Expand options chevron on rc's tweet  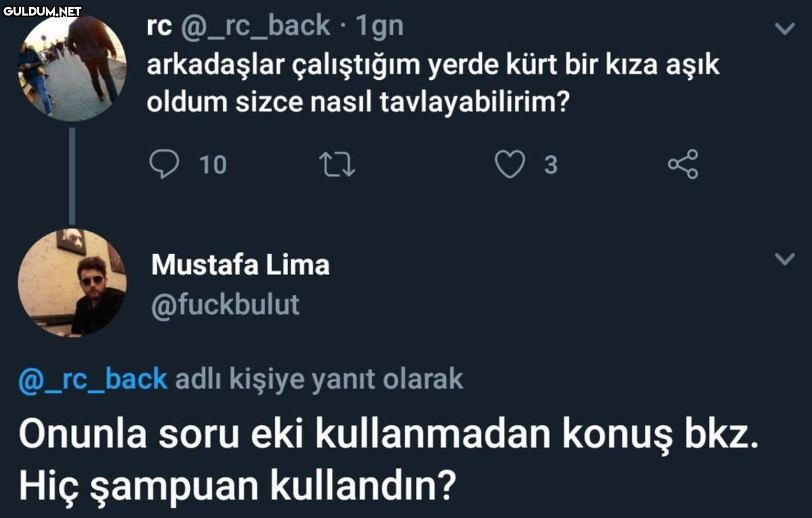784,28
